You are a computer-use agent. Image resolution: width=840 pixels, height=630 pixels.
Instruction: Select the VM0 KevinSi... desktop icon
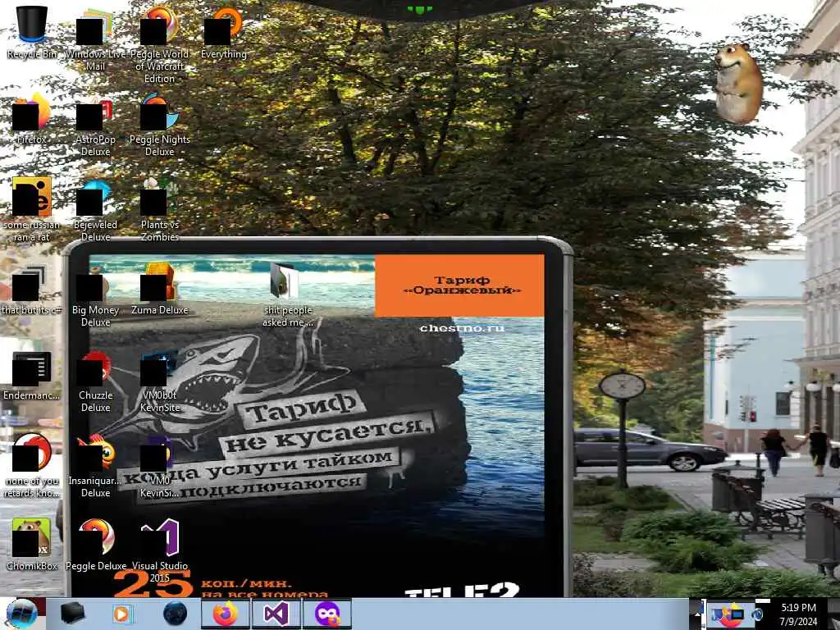coord(159,466)
